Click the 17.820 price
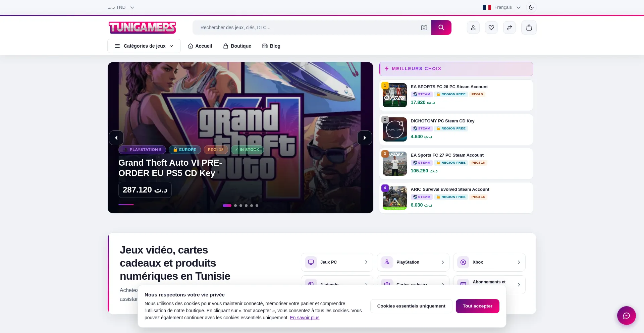Screen dimensions: 644x333 423,103
